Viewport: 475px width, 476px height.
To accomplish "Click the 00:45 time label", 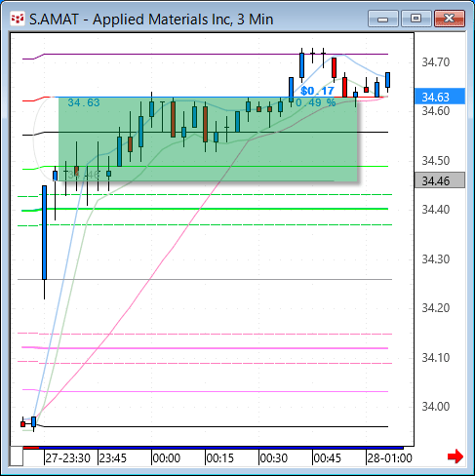I will click(328, 458).
